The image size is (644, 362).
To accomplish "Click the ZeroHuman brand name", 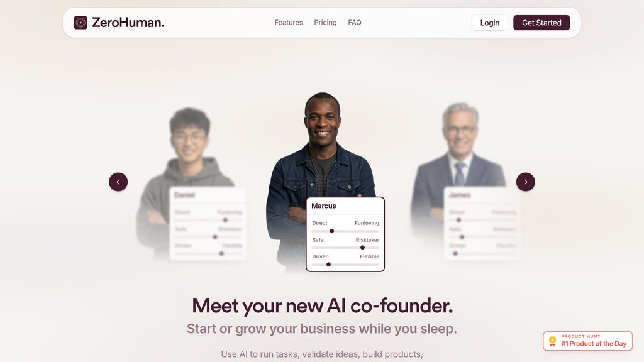I will pyautogui.click(x=128, y=23).
